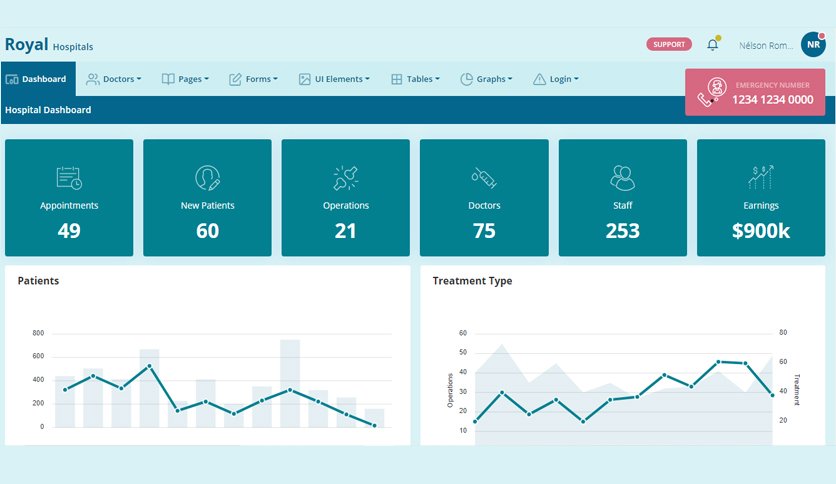Viewport: 836px width, 484px height.
Task: Open the NR user avatar
Action: click(813, 45)
